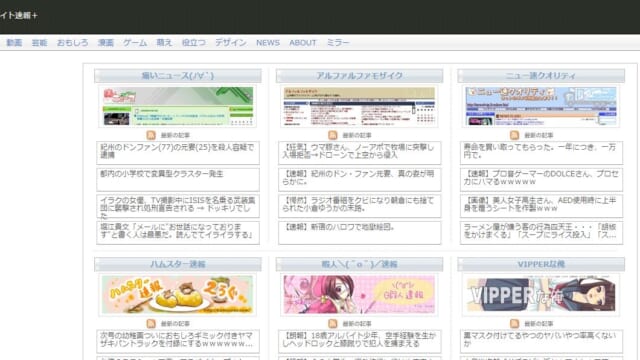Click the アルファルファモザイク section header
640x360 pixels.
[360, 76]
